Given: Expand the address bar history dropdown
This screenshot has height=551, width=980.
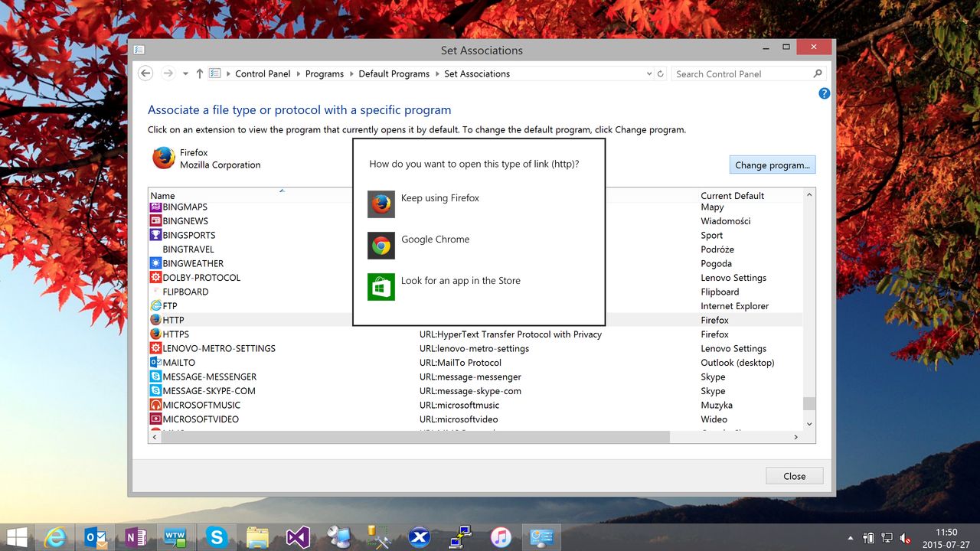Looking at the screenshot, I should tap(649, 74).
